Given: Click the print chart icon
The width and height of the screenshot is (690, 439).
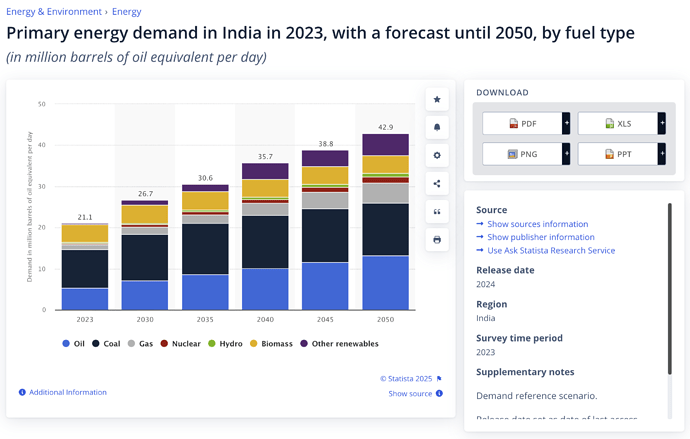Looking at the screenshot, I should point(437,240).
